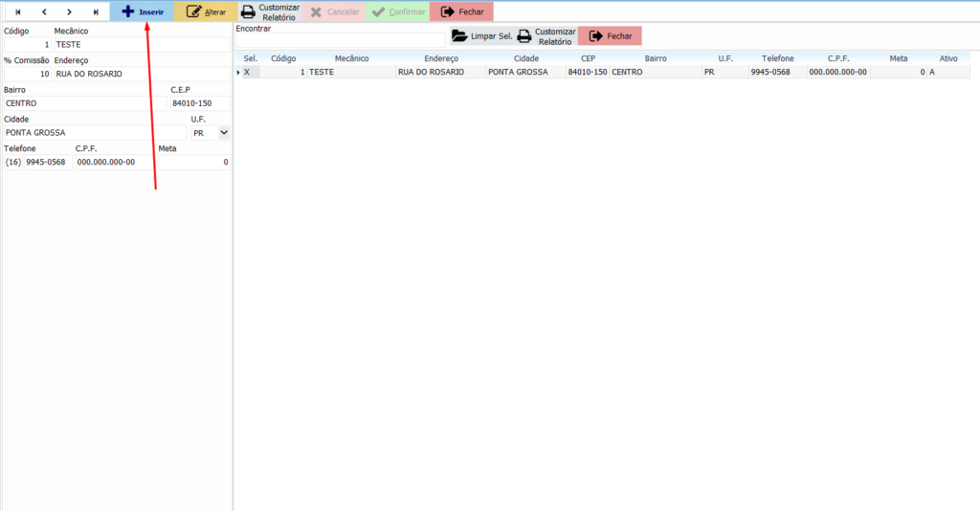
Task: Open Customizar Relatório beside Limpar Sel.
Action: click(546, 36)
